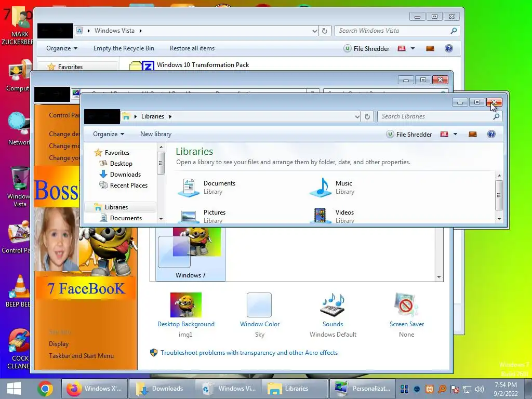Screen dimensions: 532x399
Task: Switch to Personalizat... taskbar button
Action: click(x=362, y=389)
